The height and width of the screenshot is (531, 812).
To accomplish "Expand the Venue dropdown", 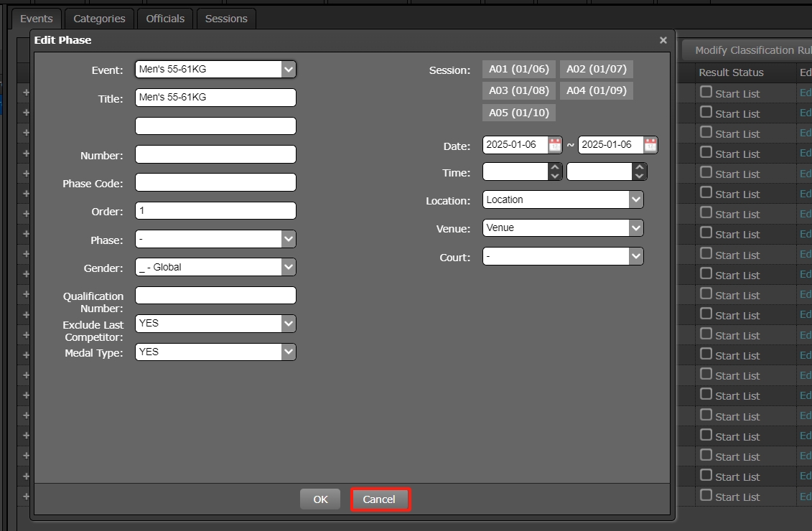I will click(563, 228).
